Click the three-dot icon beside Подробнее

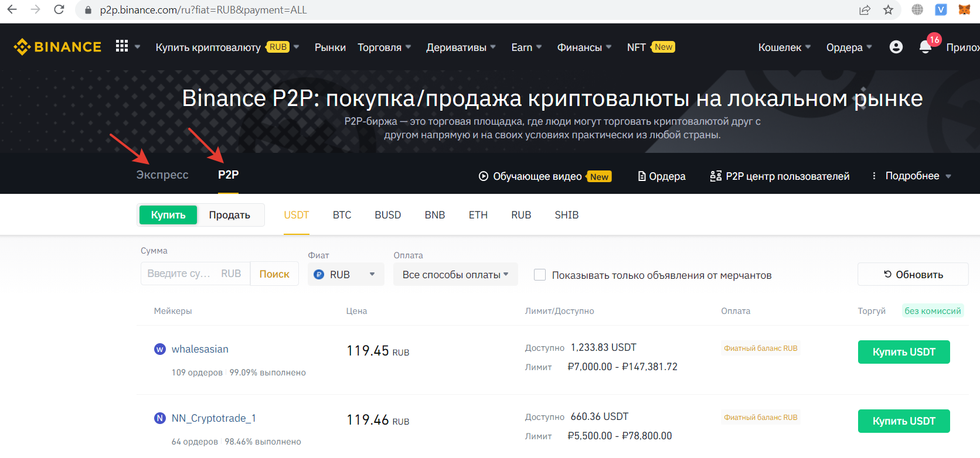tap(874, 176)
